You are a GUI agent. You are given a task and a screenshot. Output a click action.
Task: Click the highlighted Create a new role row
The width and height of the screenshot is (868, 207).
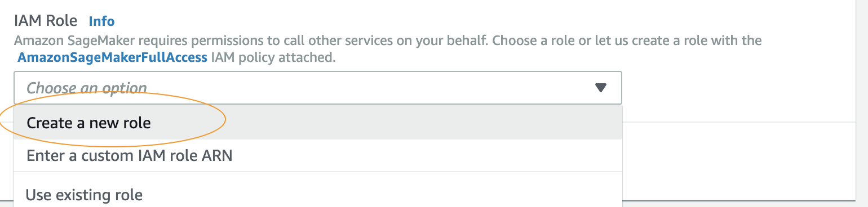(318, 123)
